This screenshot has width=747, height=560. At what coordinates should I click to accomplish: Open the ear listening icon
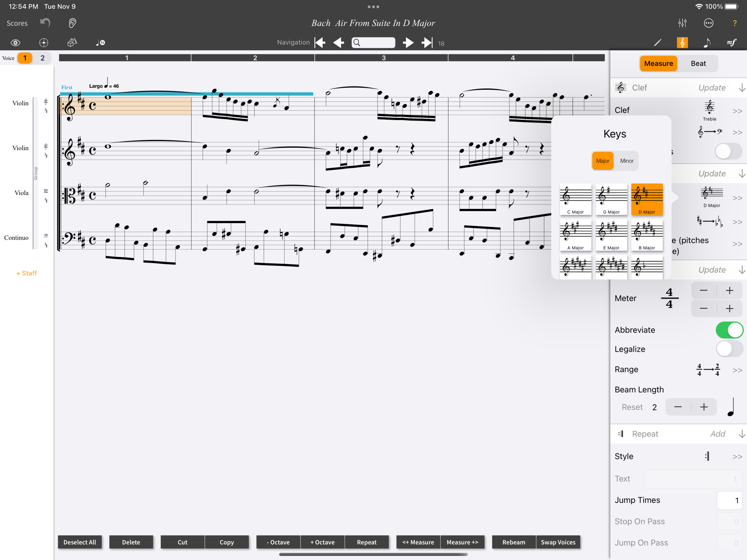(x=72, y=23)
